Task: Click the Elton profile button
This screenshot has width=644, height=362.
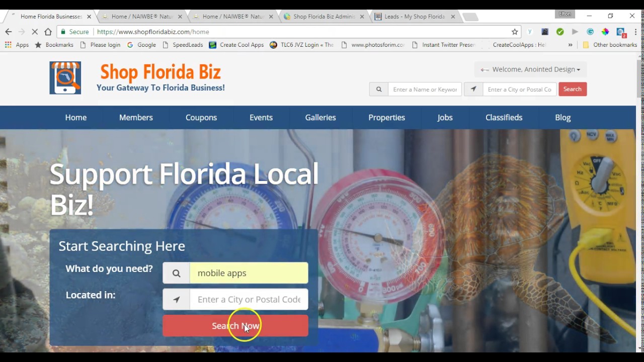Action: pyautogui.click(x=565, y=14)
